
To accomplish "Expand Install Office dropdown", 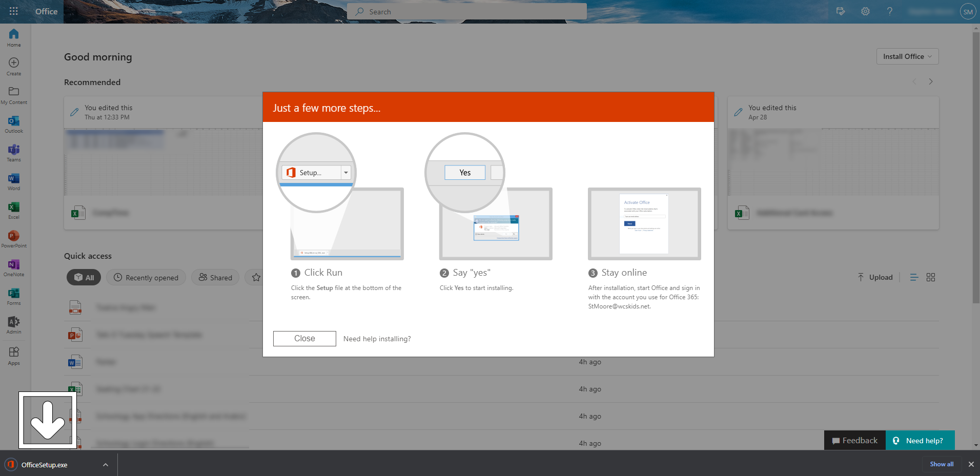I will pyautogui.click(x=907, y=56).
